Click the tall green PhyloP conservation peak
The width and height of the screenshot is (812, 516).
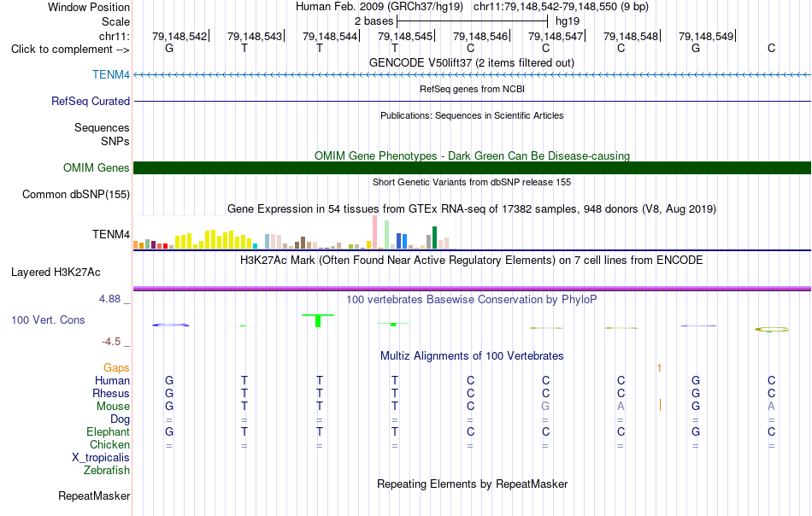pos(318,320)
